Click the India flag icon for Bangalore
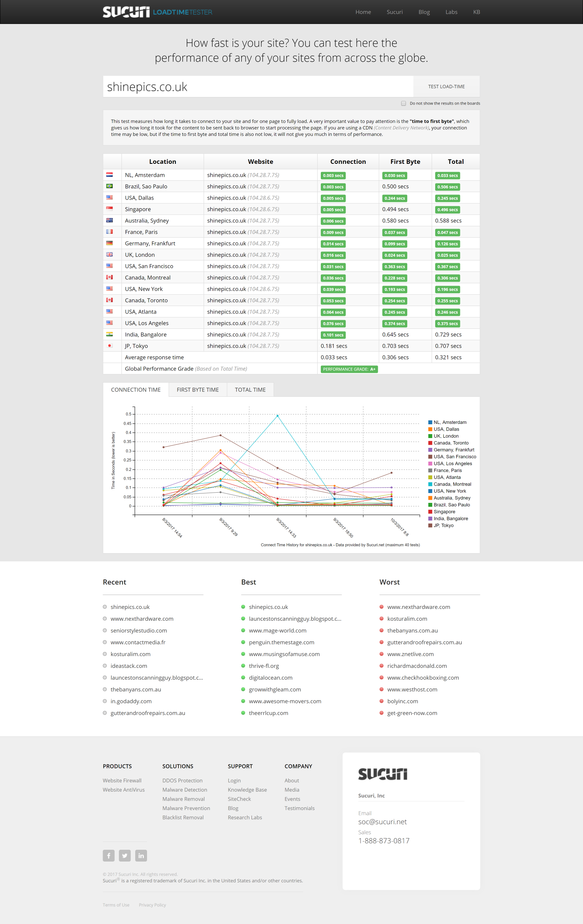 tap(109, 334)
